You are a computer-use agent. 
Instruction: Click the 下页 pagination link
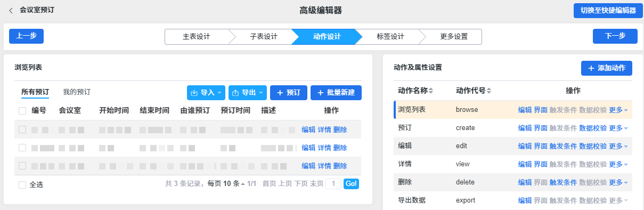click(x=301, y=184)
